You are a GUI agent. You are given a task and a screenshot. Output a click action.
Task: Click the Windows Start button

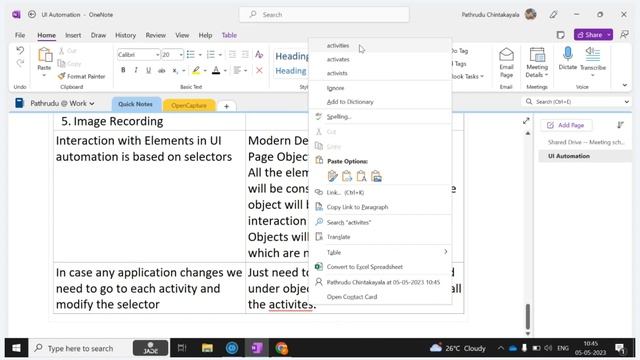(x=16, y=348)
